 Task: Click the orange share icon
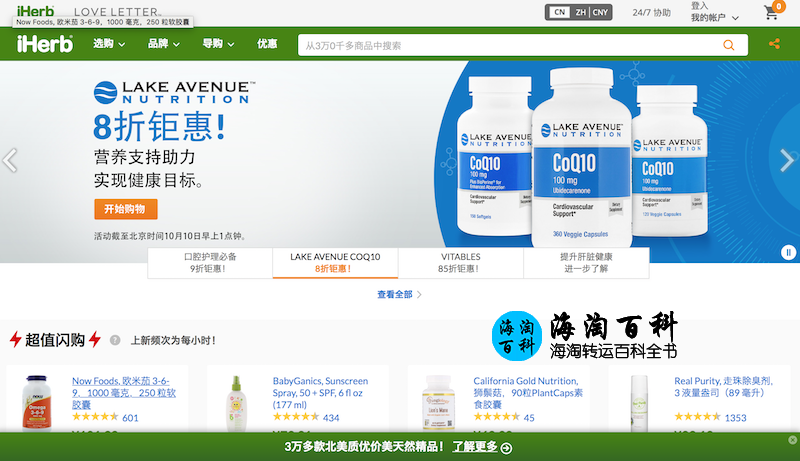(x=774, y=44)
